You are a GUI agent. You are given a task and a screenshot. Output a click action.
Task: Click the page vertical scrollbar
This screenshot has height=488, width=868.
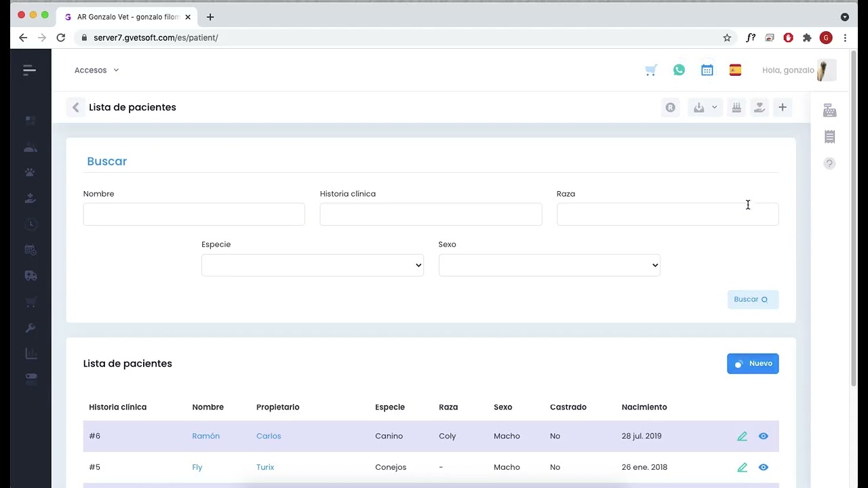click(x=854, y=220)
